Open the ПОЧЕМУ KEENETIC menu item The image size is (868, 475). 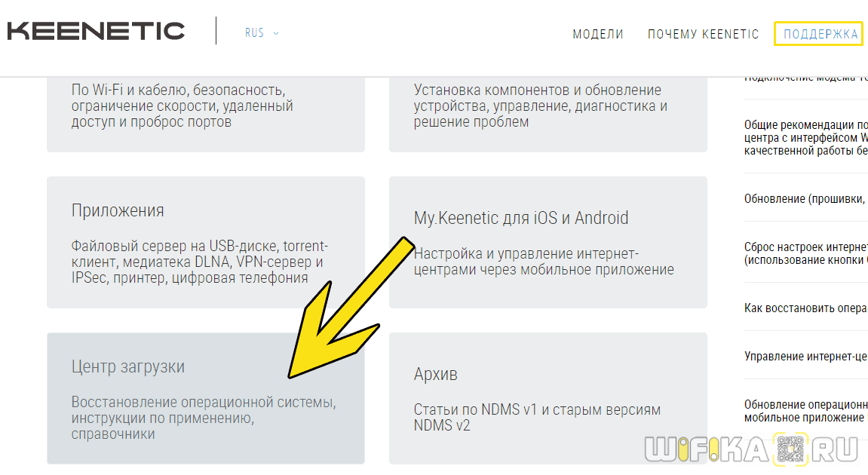(x=703, y=34)
